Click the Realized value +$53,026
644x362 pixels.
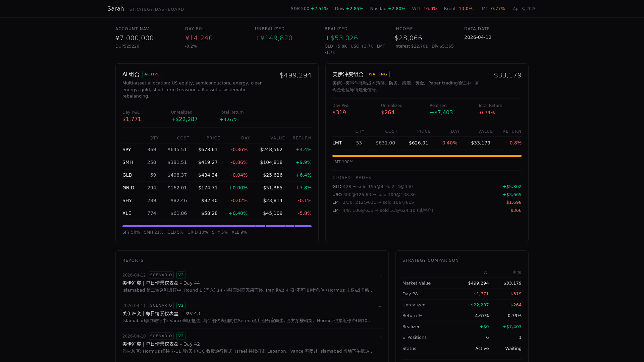(341, 38)
